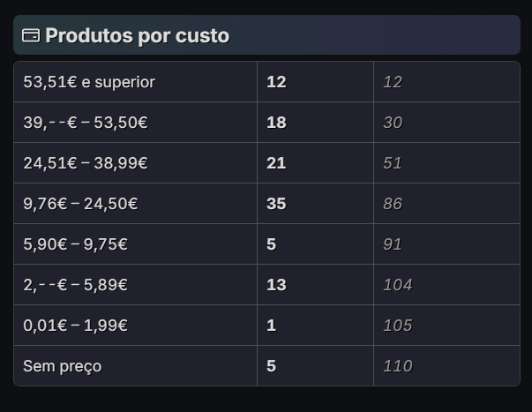Screen dimensions: 532x412
Task: Click product count 18
Action: point(276,123)
